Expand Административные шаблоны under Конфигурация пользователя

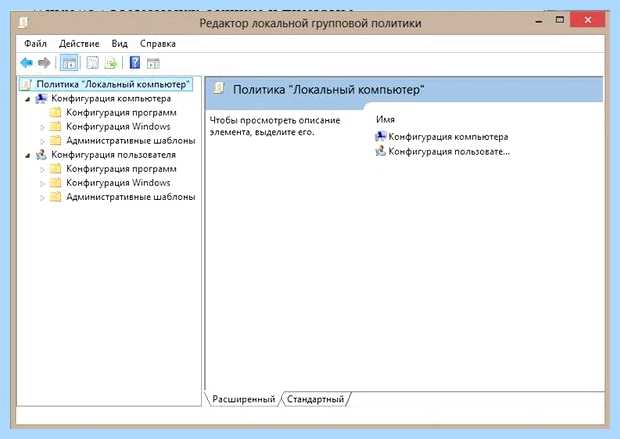[x=42, y=197]
